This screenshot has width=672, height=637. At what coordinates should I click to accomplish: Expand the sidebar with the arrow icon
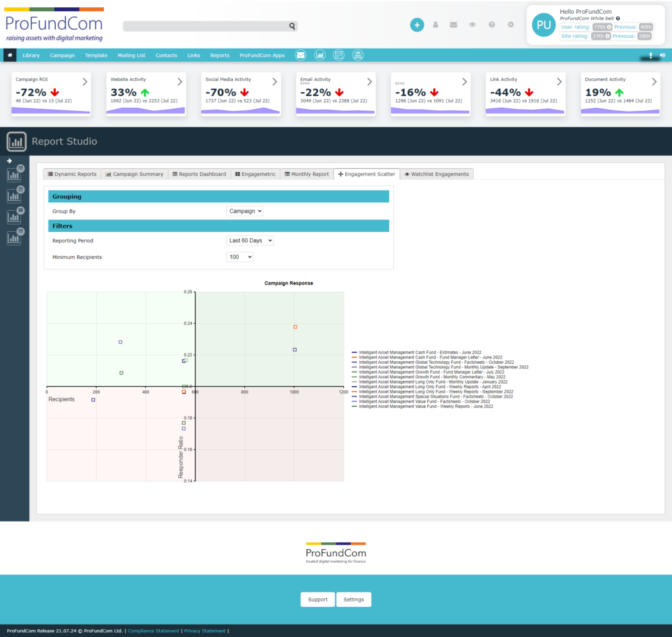10,161
